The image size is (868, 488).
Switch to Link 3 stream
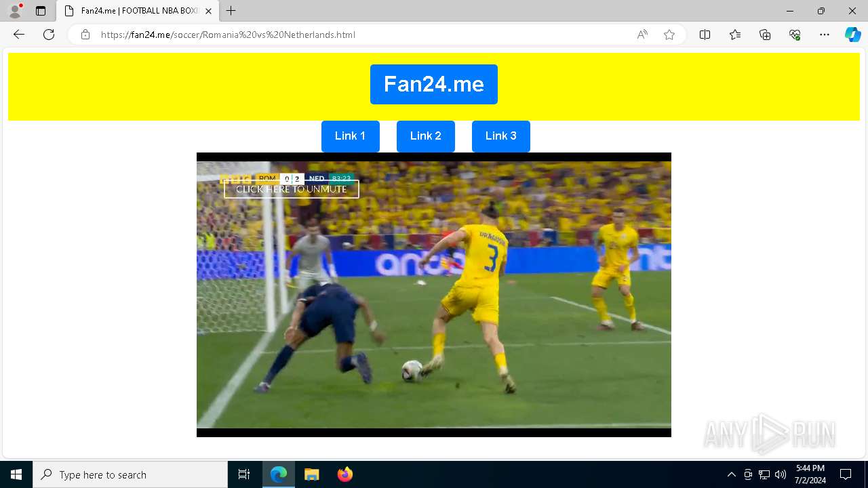(x=501, y=136)
